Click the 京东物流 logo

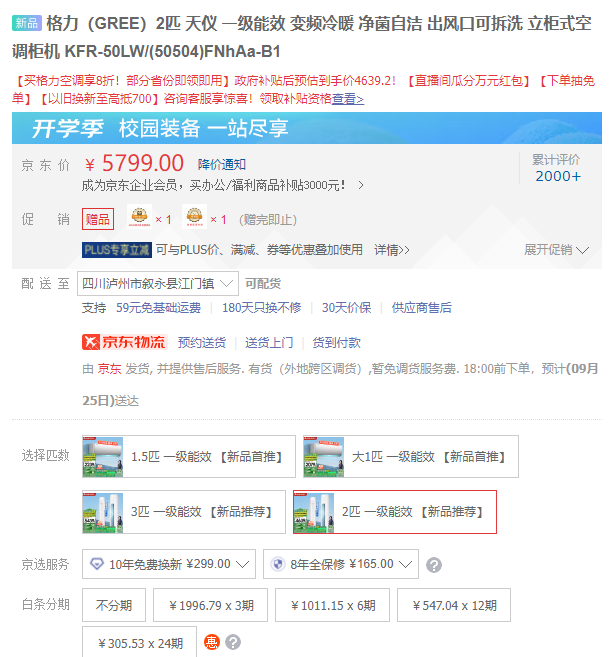pyautogui.click(x=125, y=342)
